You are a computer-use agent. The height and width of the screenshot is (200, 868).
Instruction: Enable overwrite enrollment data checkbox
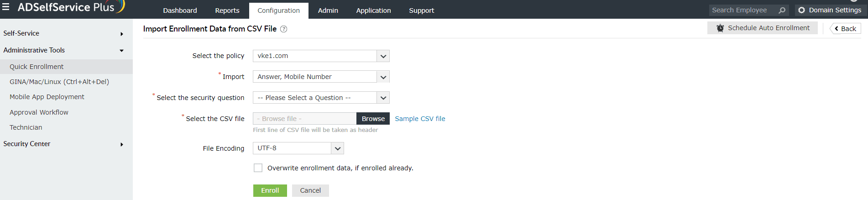[x=258, y=168]
